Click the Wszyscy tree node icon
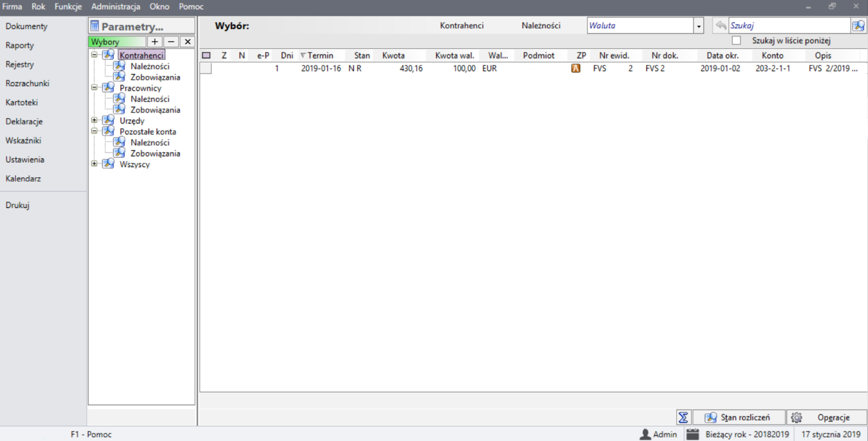Screen dimensions: 868x441 coord(109,164)
